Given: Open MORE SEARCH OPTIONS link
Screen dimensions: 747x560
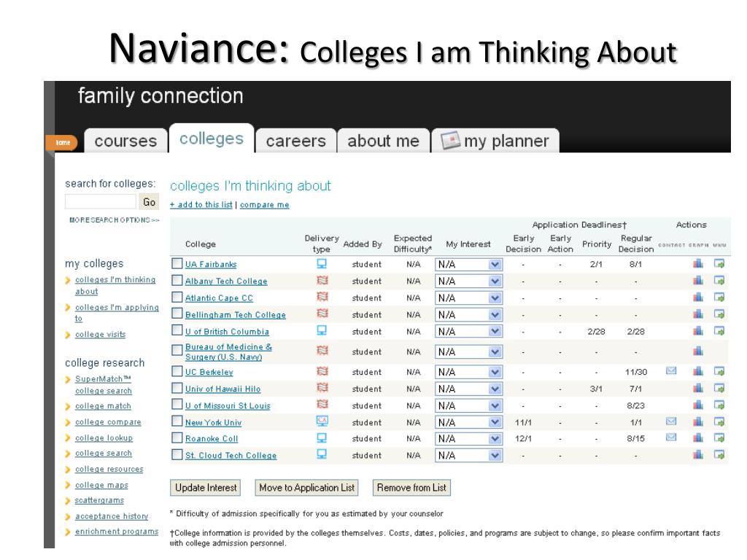Looking at the screenshot, I should coord(115,220).
